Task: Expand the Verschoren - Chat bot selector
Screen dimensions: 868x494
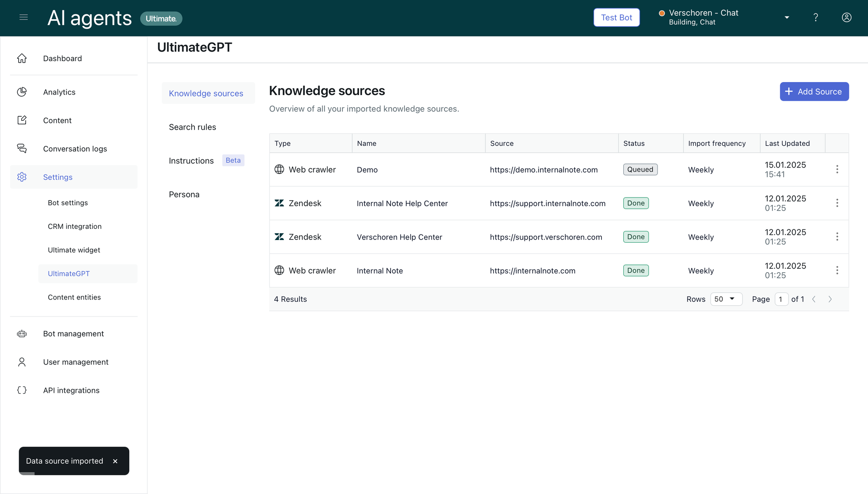Action: 786,17
